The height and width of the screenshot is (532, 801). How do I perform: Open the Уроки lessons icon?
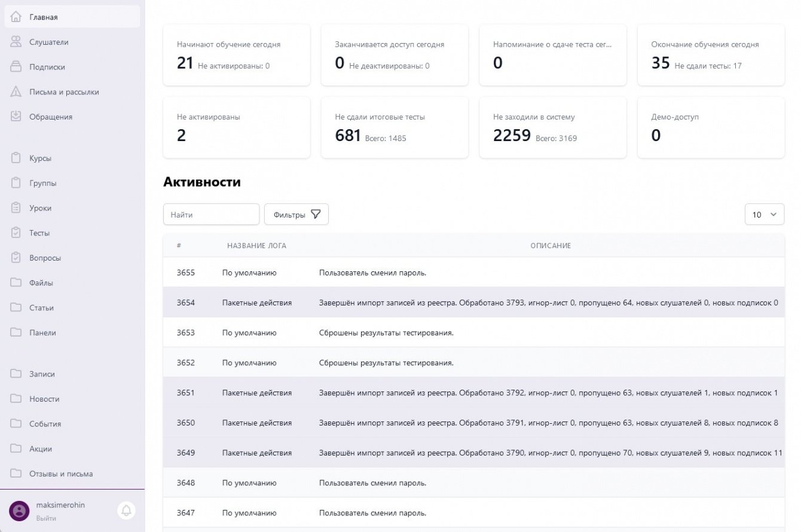(17, 207)
